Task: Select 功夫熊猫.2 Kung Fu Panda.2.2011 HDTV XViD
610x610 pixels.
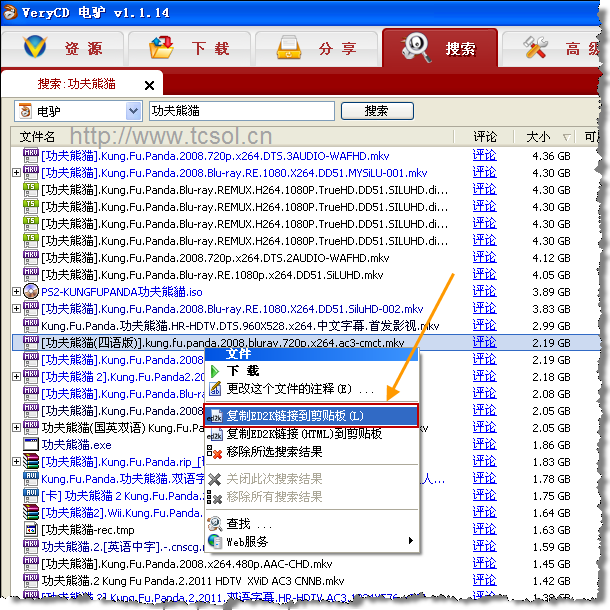Action: pos(193,580)
